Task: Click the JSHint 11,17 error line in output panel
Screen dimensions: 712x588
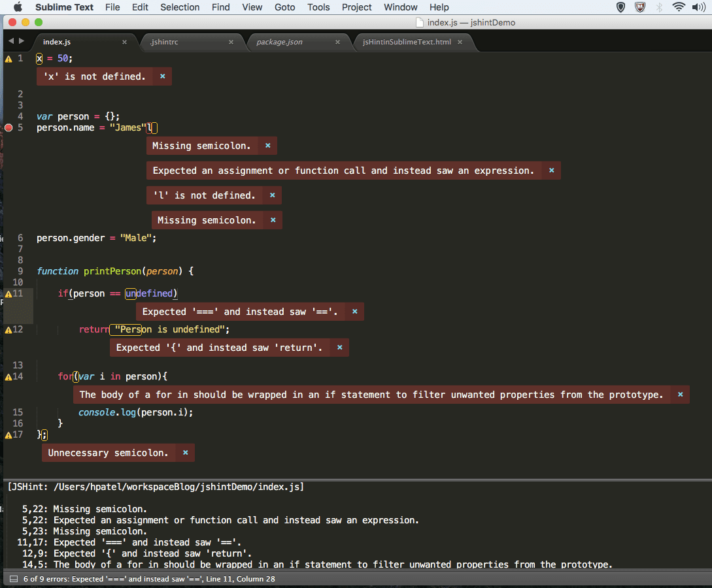Action: pyautogui.click(x=131, y=542)
